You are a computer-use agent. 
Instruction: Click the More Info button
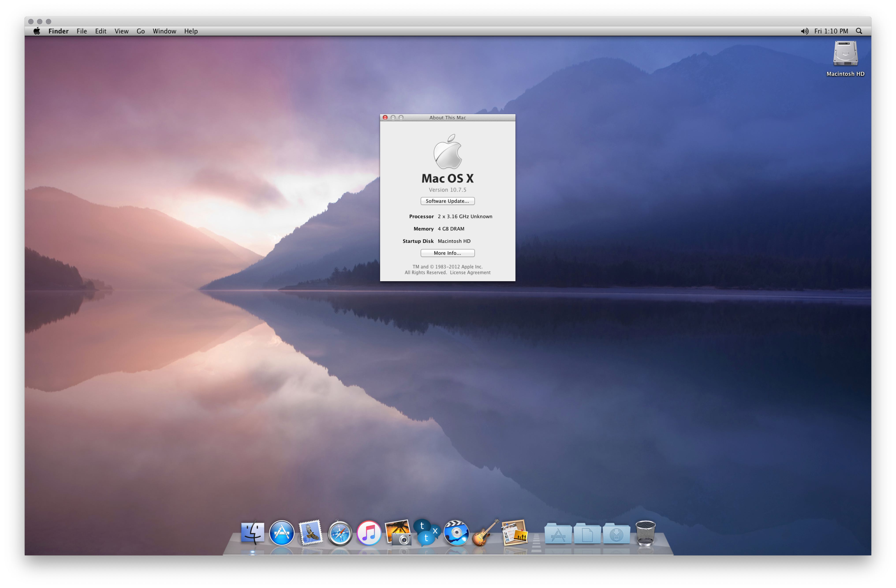coord(447,253)
